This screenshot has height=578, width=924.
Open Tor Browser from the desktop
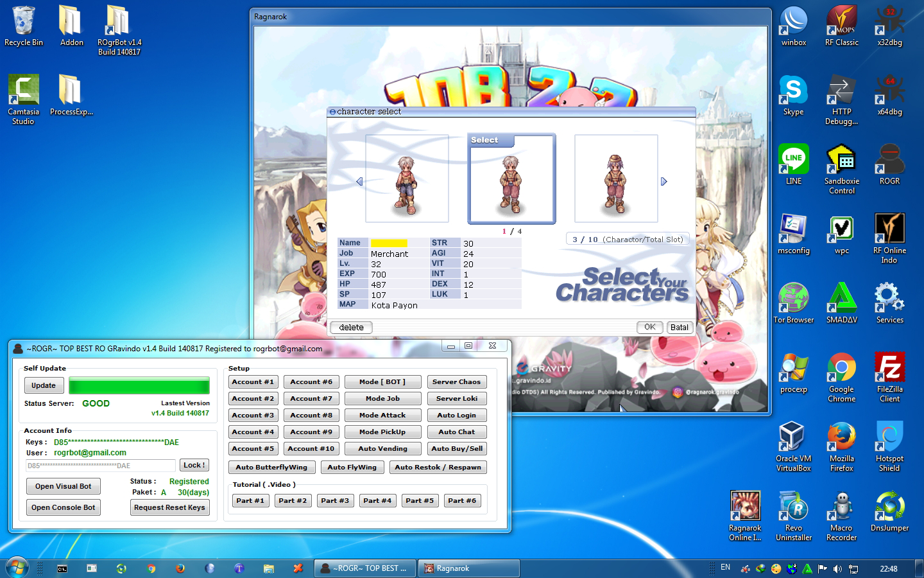coord(794,304)
